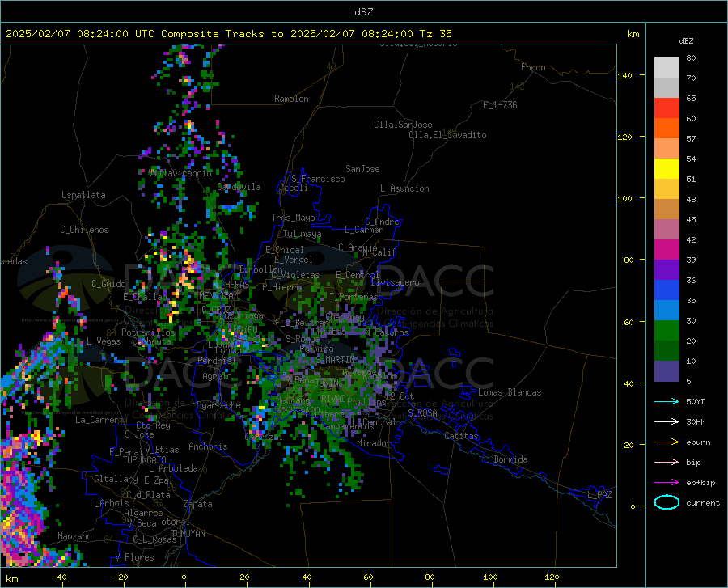Screen dimensions: 728x588
Task: Click the Villavicencio map label
Action: coord(180,173)
